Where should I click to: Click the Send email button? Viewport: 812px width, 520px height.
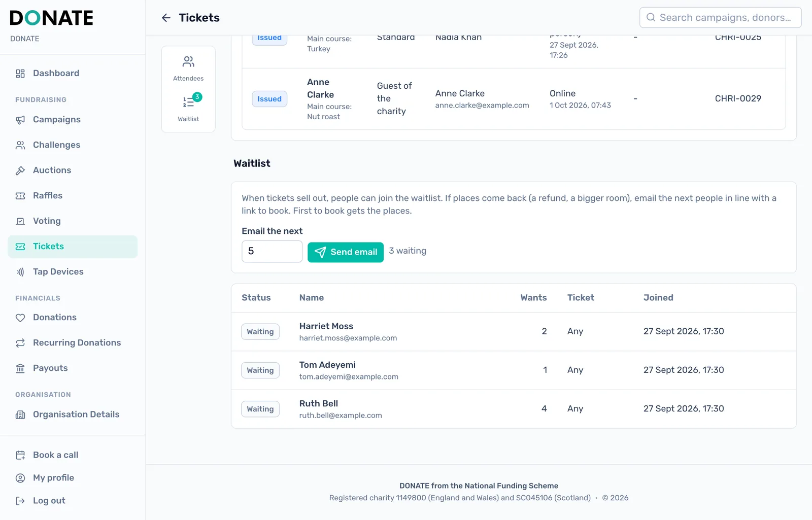[x=346, y=252]
